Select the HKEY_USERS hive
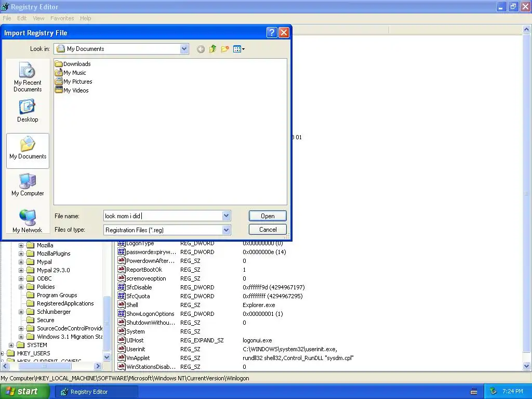Viewport: 532px width, 399px height. pos(29,353)
